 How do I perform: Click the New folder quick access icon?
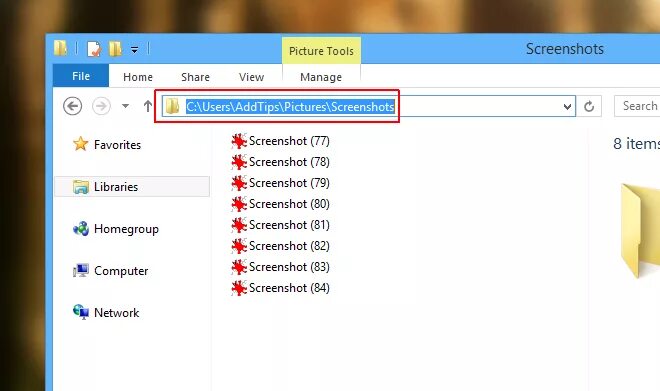click(x=115, y=49)
